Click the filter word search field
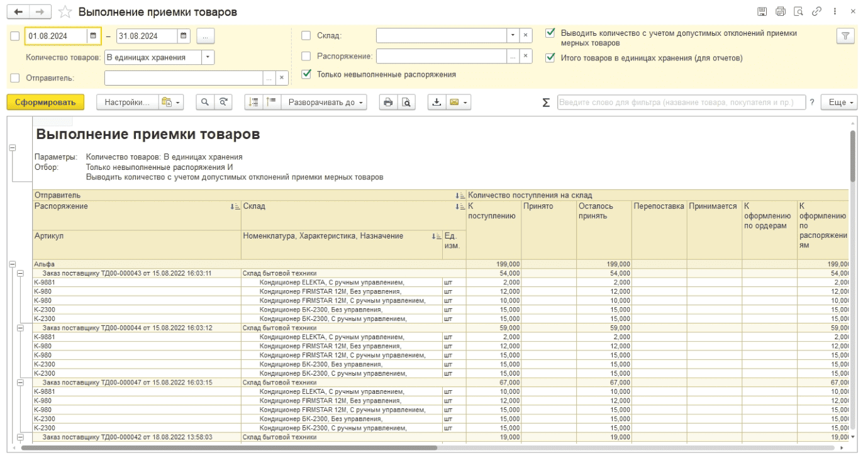 [x=681, y=103]
